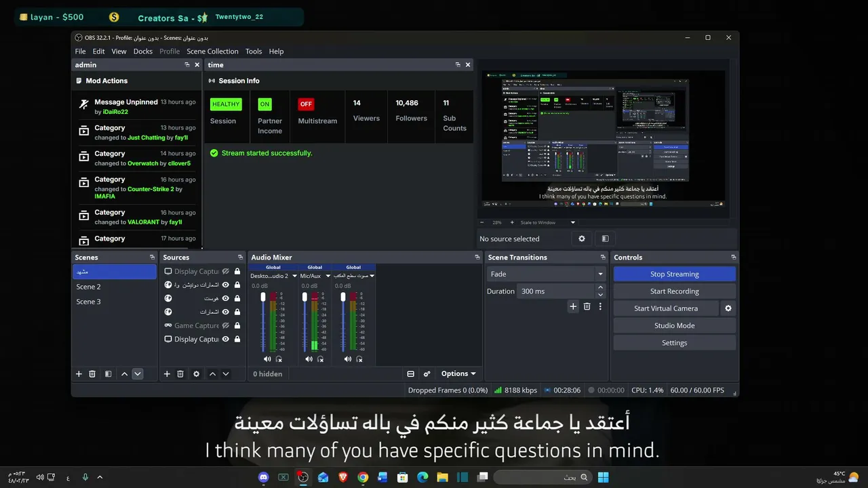This screenshot has width=868, height=488.
Task: Open OBS Settings button
Action: click(674, 343)
